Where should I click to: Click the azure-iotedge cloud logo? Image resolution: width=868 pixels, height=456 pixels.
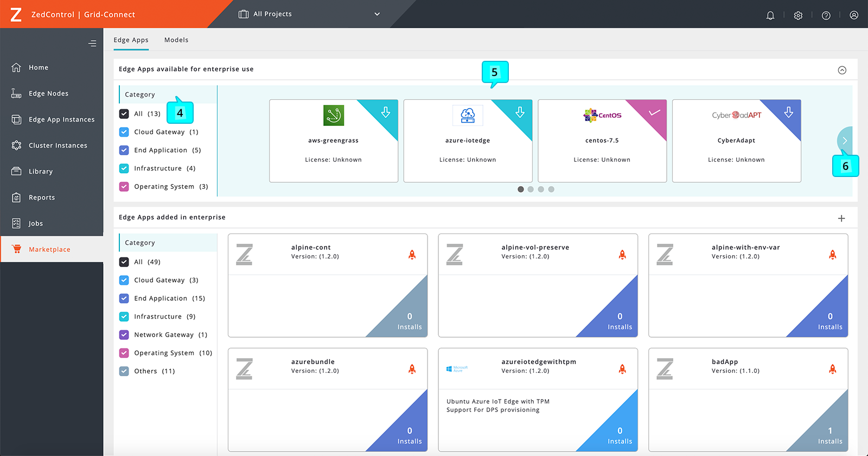point(468,115)
